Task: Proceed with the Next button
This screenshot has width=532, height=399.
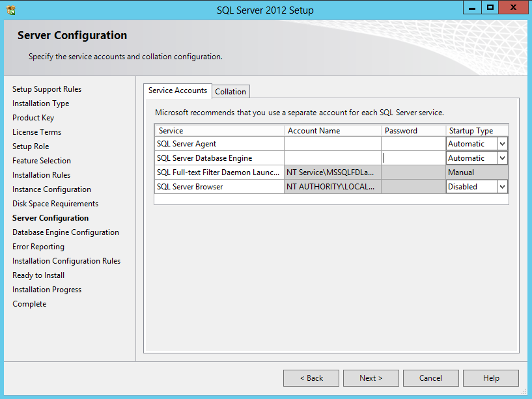Action: pyautogui.click(x=371, y=378)
